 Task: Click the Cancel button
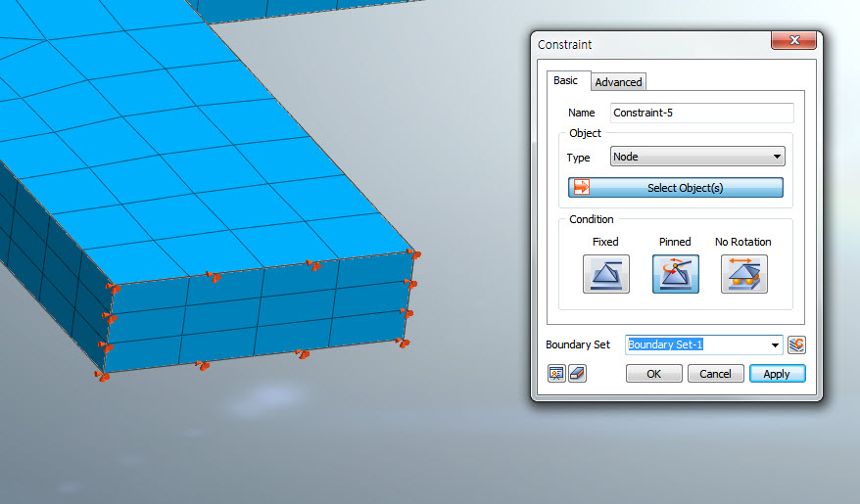tap(715, 374)
